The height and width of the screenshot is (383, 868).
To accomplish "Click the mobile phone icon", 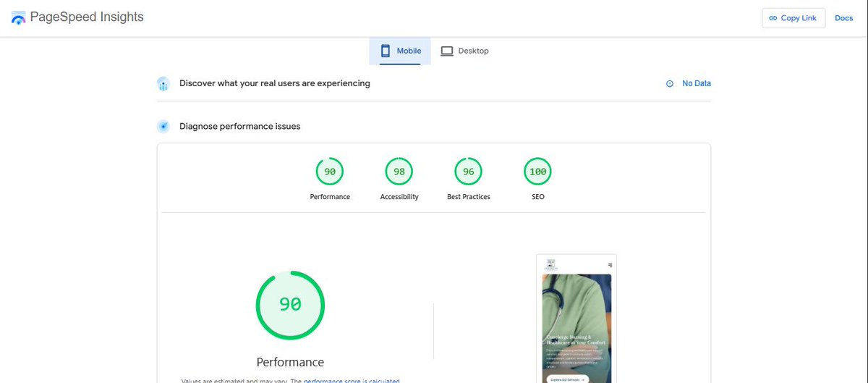I will (x=385, y=51).
